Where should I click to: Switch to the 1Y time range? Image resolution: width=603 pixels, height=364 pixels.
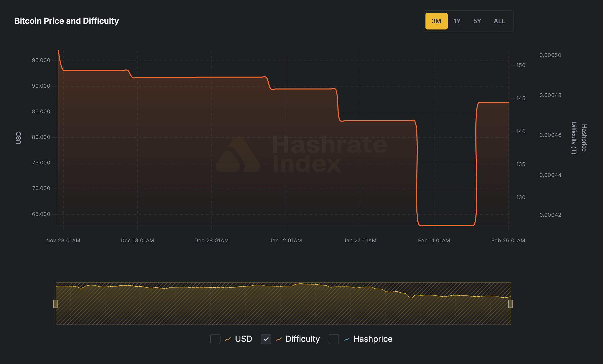pos(457,21)
